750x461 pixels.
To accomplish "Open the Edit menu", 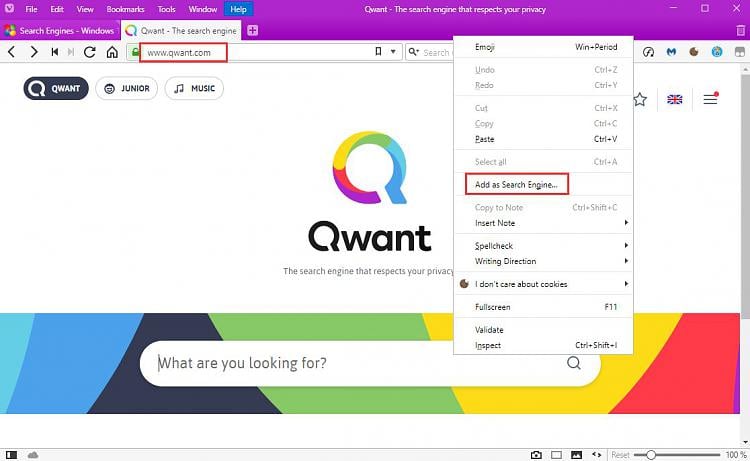I will click(57, 9).
